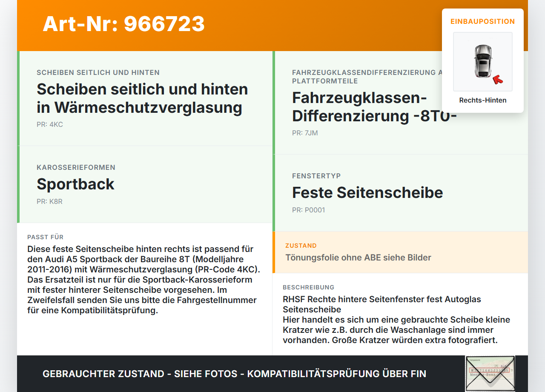
Task: Click the Art-Nr: 966723 title
Action: tap(123, 24)
